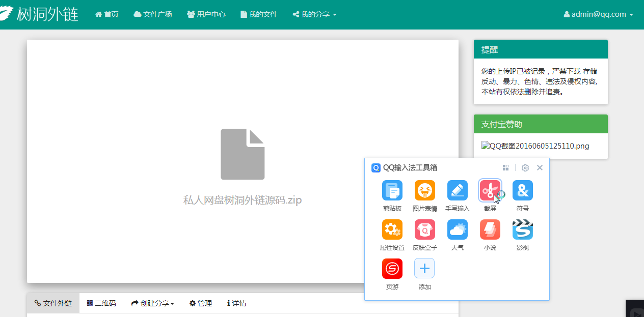Launch the 手写输入 handwriting tool
Image resolution: width=644 pixels, height=317 pixels.
(x=457, y=191)
